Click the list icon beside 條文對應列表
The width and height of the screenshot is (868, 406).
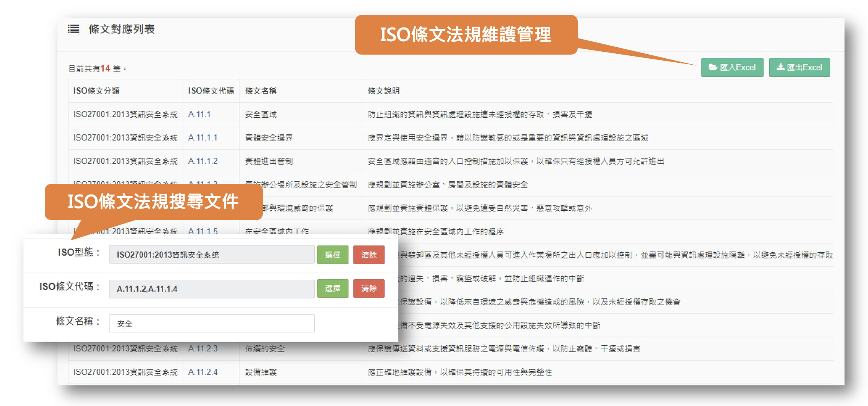(73, 29)
